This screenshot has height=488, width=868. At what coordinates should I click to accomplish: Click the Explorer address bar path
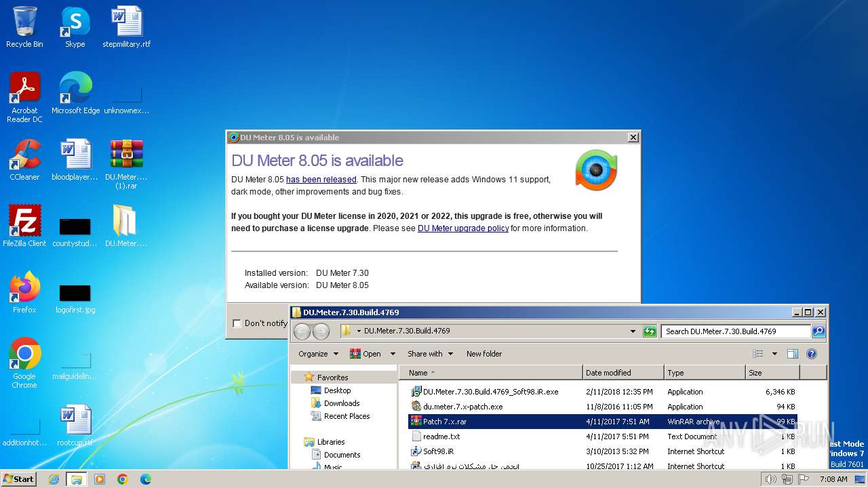(488, 331)
